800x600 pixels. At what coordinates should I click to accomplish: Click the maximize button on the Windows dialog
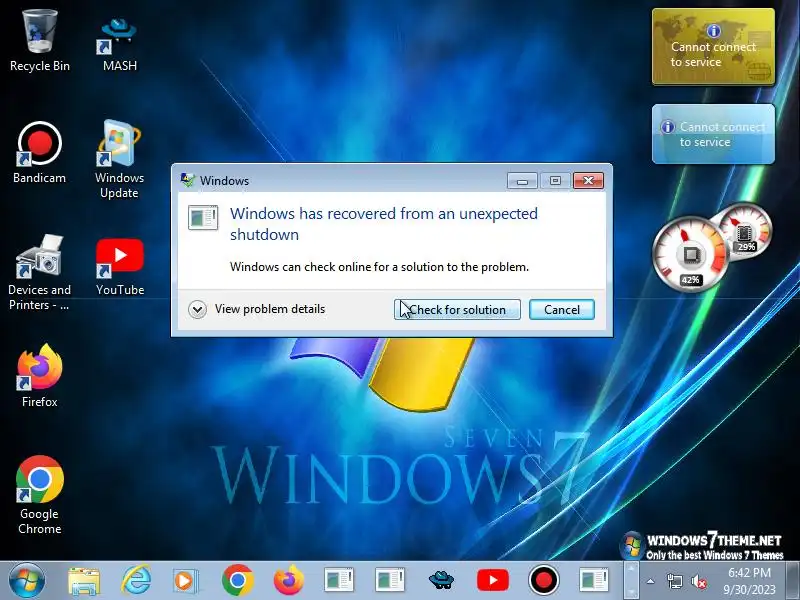555,181
